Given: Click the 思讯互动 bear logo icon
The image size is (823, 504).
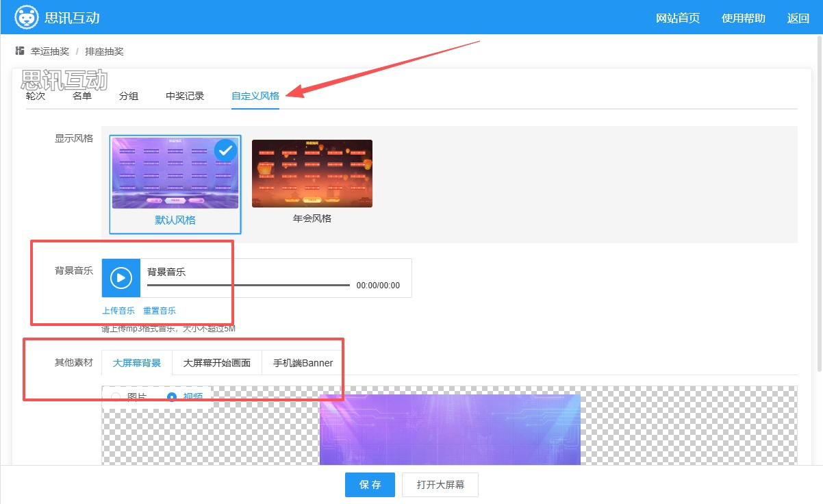Looking at the screenshot, I should tap(27, 18).
